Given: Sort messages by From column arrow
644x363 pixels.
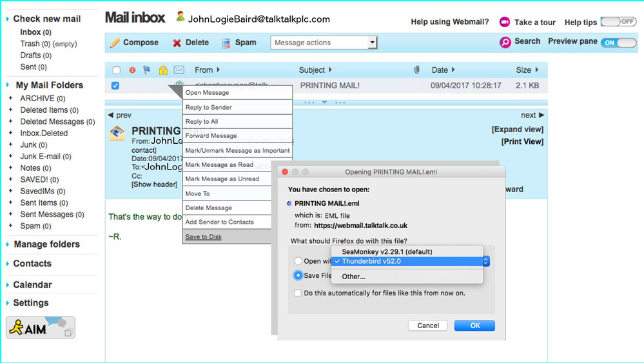Looking at the screenshot, I should [x=218, y=70].
